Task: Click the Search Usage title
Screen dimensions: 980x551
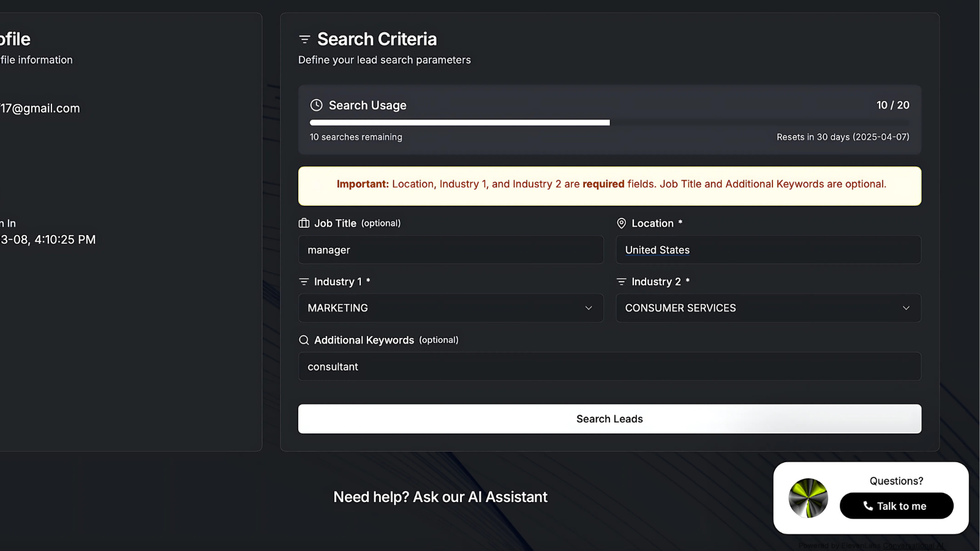Action: pyautogui.click(x=367, y=105)
